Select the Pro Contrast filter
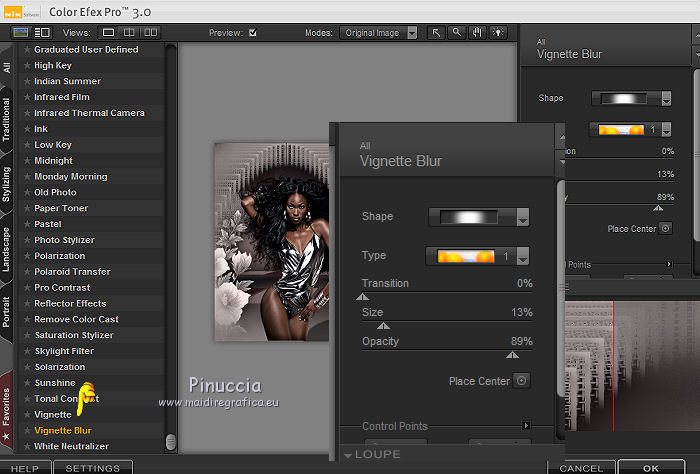Image resolution: width=700 pixels, height=474 pixels. (62, 288)
